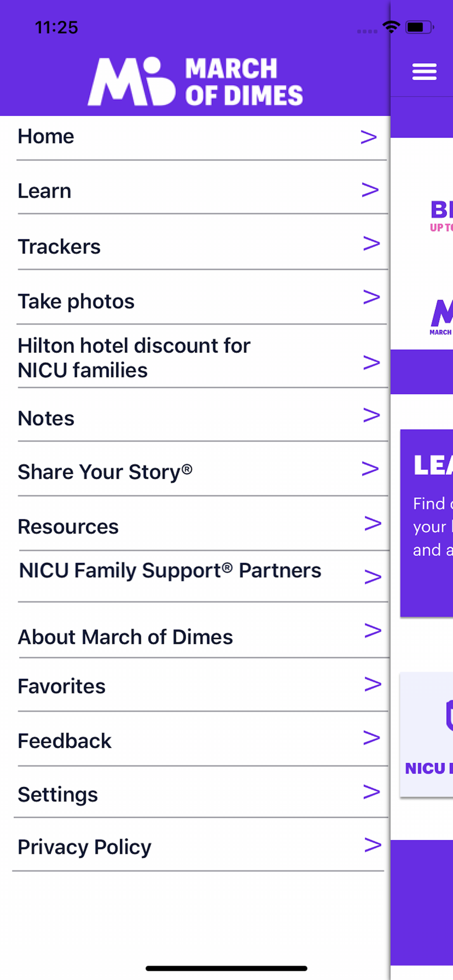Select the Feedback menu item
Viewport: 453px width, 980px height.
pyautogui.click(x=65, y=741)
